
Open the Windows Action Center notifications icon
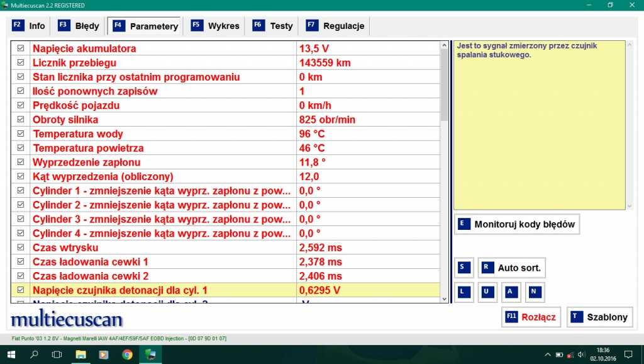628,354
